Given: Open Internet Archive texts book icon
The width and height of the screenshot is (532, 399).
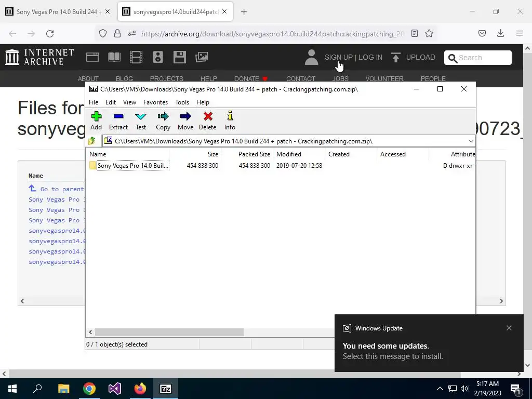Looking at the screenshot, I should pos(114,57).
